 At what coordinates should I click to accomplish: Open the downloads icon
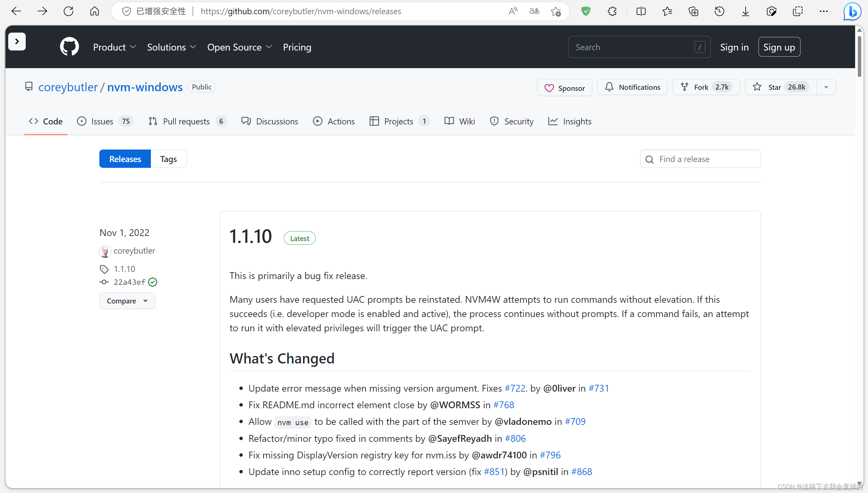pyautogui.click(x=745, y=11)
